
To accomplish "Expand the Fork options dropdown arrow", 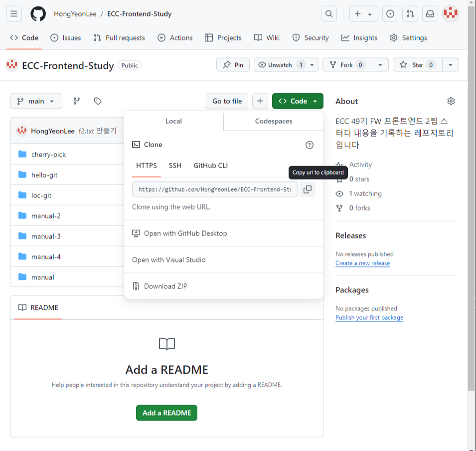I will click(380, 65).
